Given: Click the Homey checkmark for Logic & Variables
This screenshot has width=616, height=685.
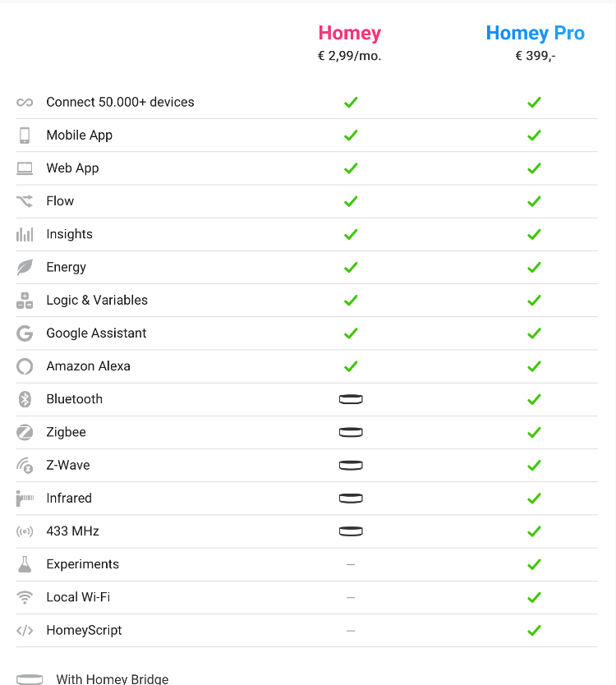Looking at the screenshot, I should [x=351, y=300].
